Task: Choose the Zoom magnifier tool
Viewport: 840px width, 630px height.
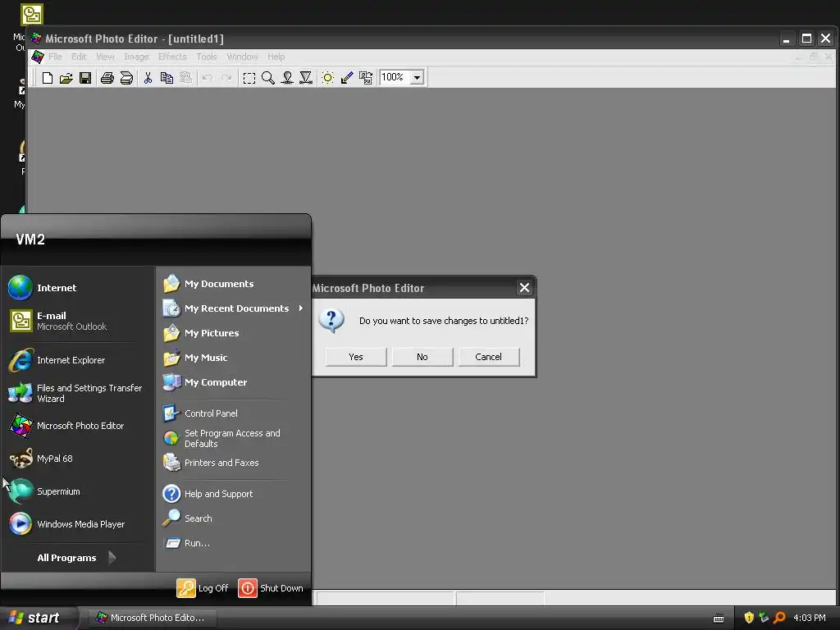Action: click(x=268, y=78)
